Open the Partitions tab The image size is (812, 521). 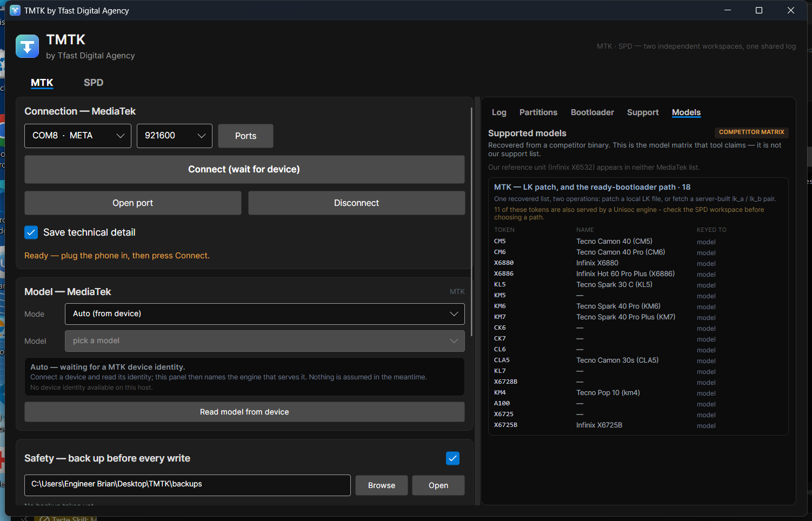coord(538,112)
